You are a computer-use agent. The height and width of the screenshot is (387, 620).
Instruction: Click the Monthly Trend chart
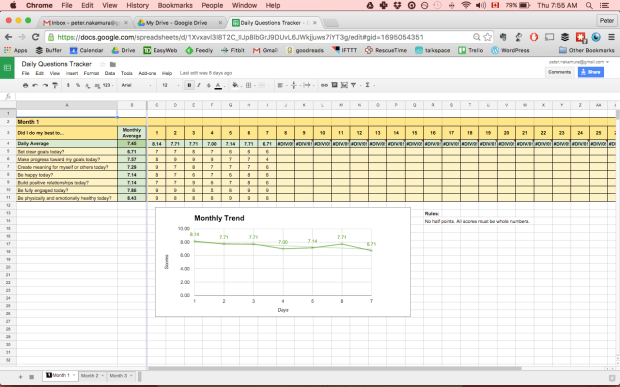[283, 262]
